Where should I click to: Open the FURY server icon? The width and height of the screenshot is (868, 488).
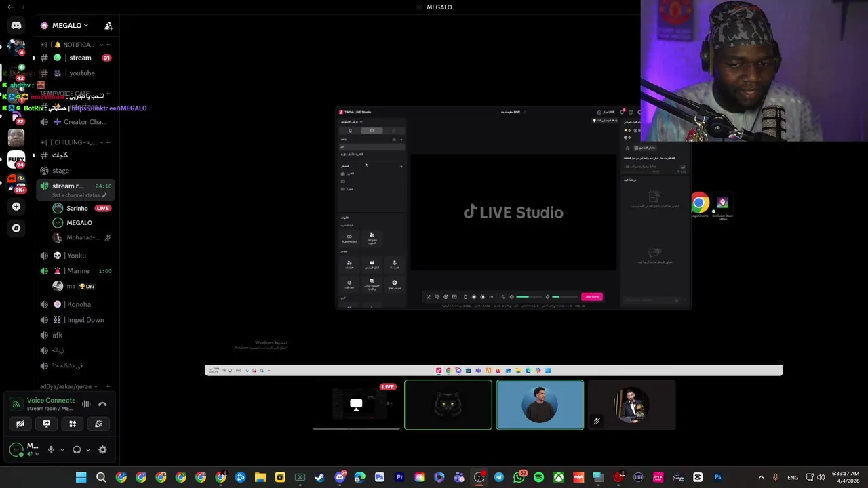pos(16,160)
